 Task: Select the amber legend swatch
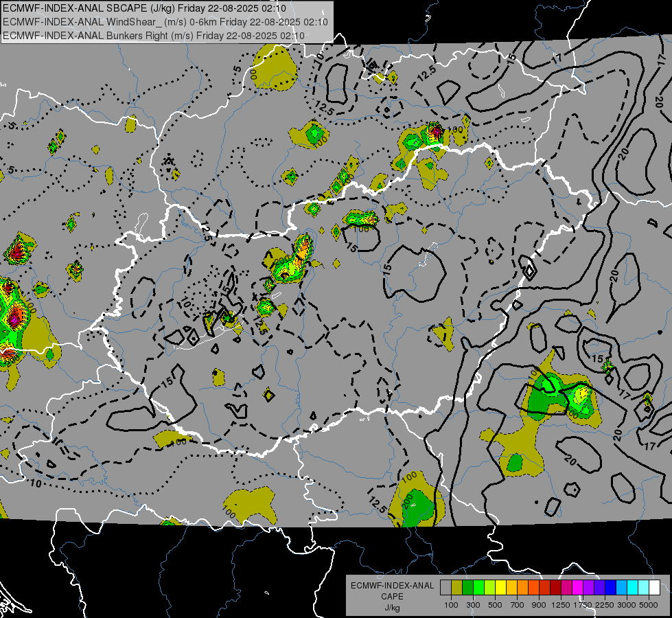(511, 588)
